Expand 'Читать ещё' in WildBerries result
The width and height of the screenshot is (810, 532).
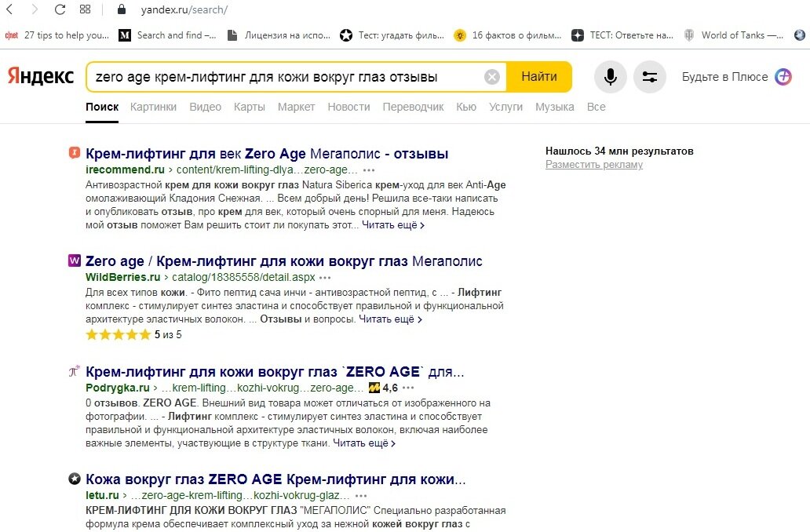(x=390, y=319)
